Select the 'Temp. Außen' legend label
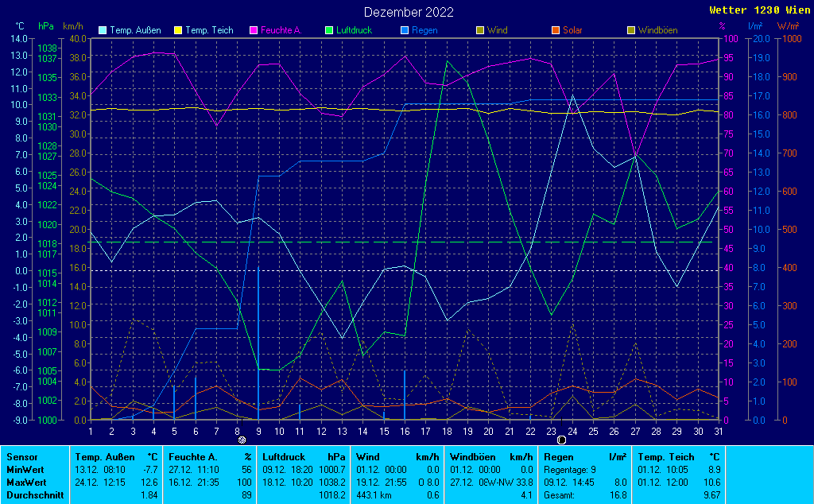Screen dimensions: 814x504 135,31
